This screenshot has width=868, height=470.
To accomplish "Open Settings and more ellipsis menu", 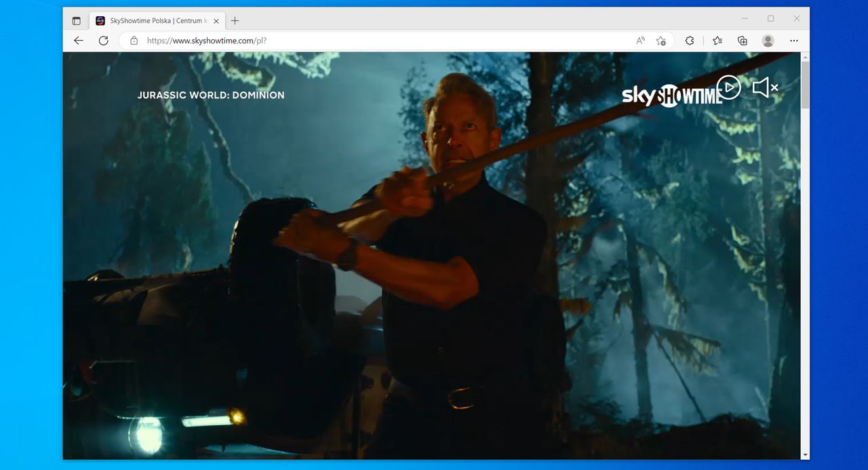I will point(793,41).
